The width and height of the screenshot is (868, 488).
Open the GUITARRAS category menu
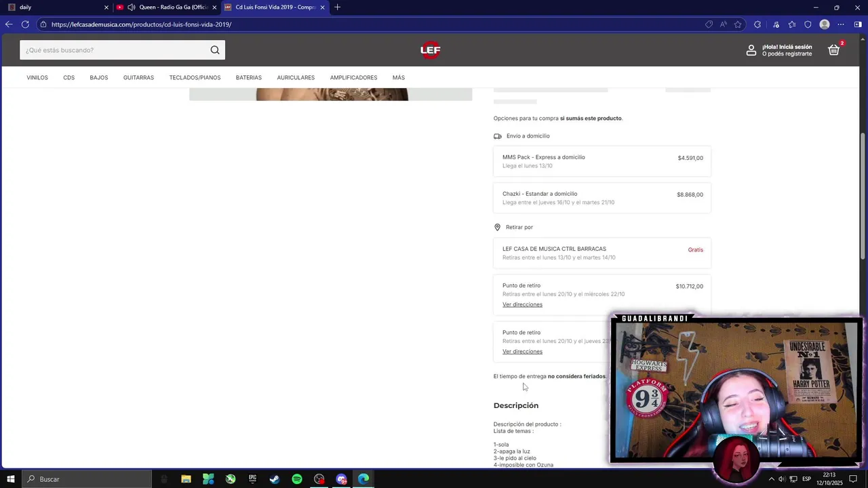pyautogui.click(x=138, y=78)
